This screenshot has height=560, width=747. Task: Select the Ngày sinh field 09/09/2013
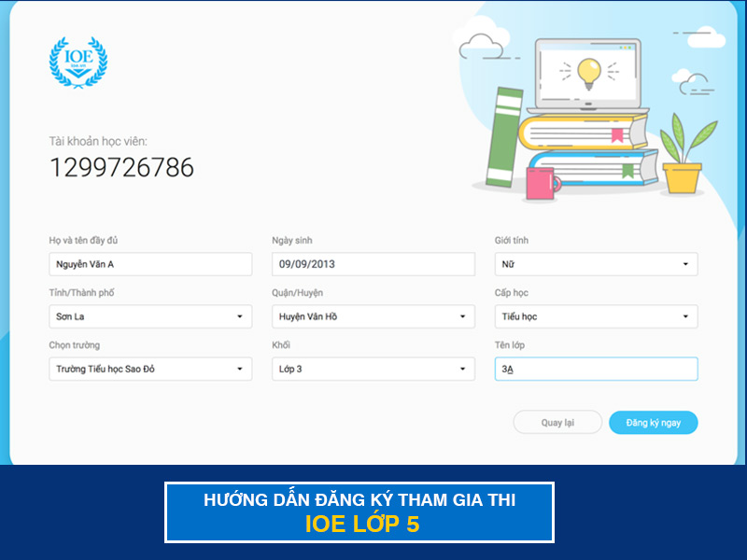pyautogui.click(x=373, y=264)
